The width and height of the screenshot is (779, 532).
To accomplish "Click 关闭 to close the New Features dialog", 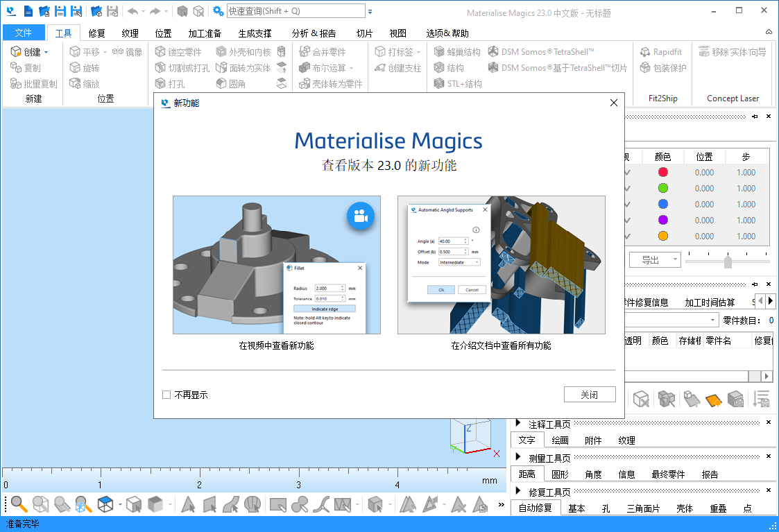I will click(x=590, y=393).
